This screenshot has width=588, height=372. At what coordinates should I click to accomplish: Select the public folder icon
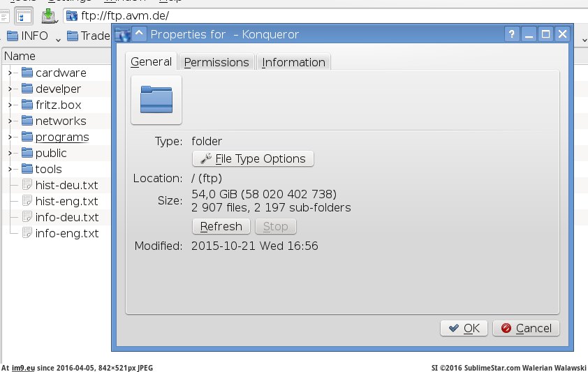[27, 153]
